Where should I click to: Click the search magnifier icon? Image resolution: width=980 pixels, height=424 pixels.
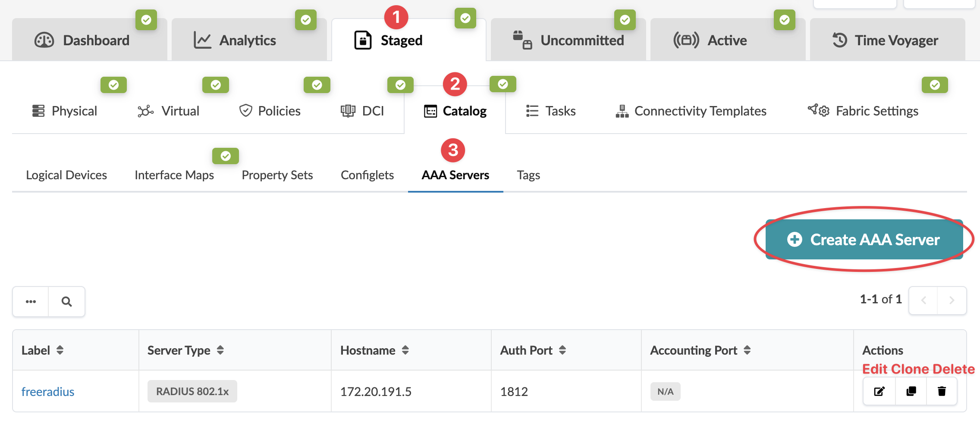(x=66, y=302)
